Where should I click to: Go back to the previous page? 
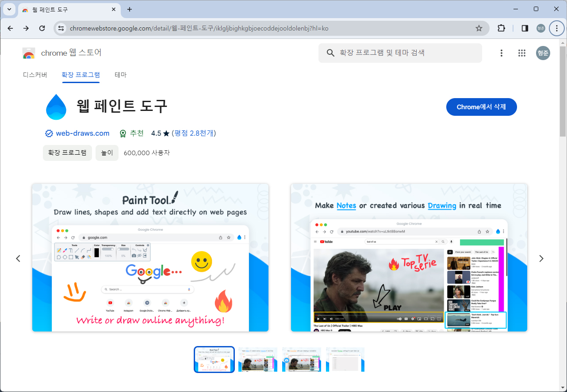[10, 28]
